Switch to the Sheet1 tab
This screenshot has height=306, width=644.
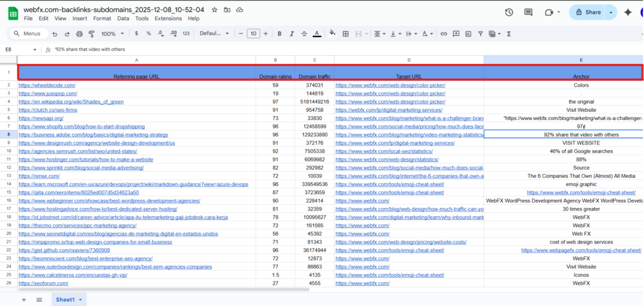pyautogui.click(x=67, y=300)
